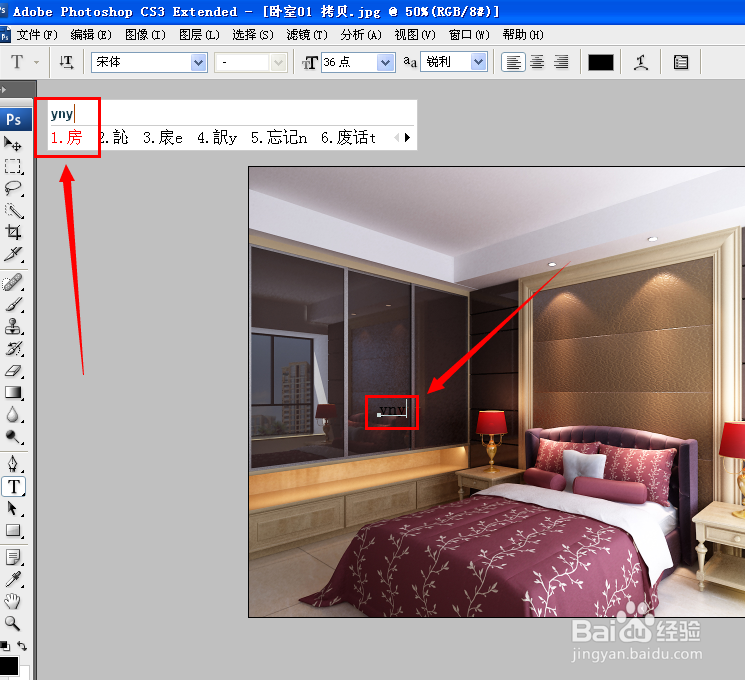Open the font style dropdown
This screenshot has width=745, height=680.
pos(279,62)
